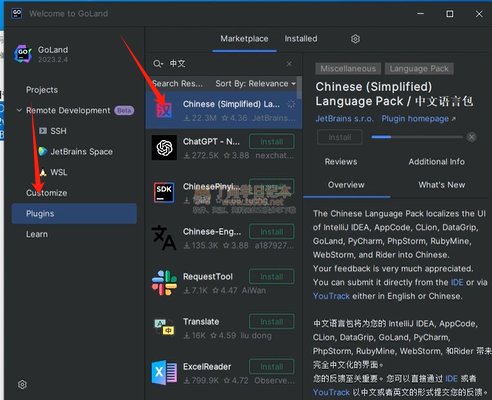
Task: Click the GoLand app icon in title bar
Action: point(17,14)
